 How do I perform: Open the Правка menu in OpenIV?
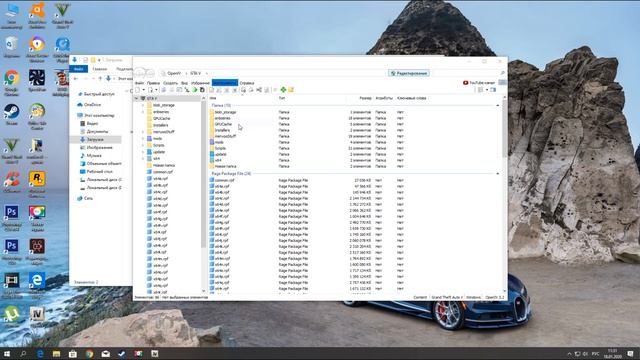[x=153, y=83]
